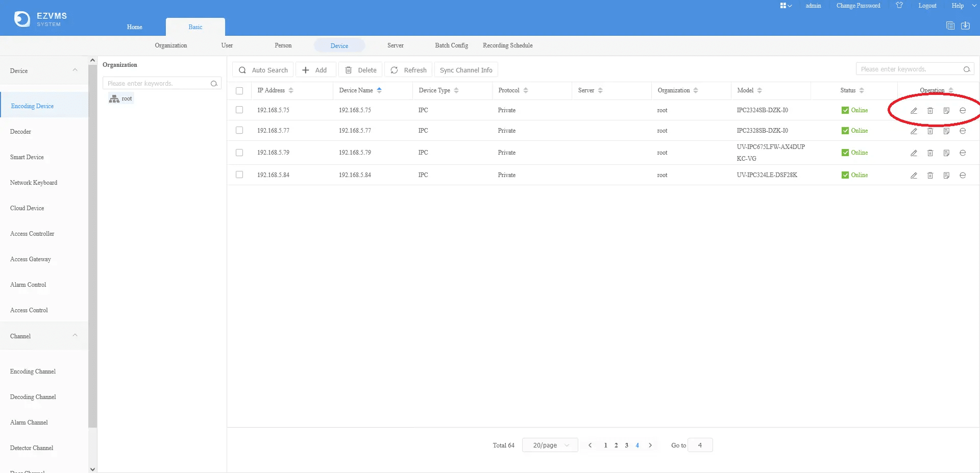Click the theme shirt icon in header
The image size is (980, 473).
(x=899, y=5)
